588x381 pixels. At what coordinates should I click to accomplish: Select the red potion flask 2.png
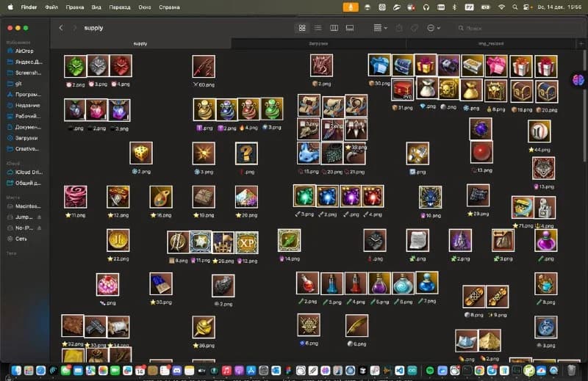coord(307,283)
